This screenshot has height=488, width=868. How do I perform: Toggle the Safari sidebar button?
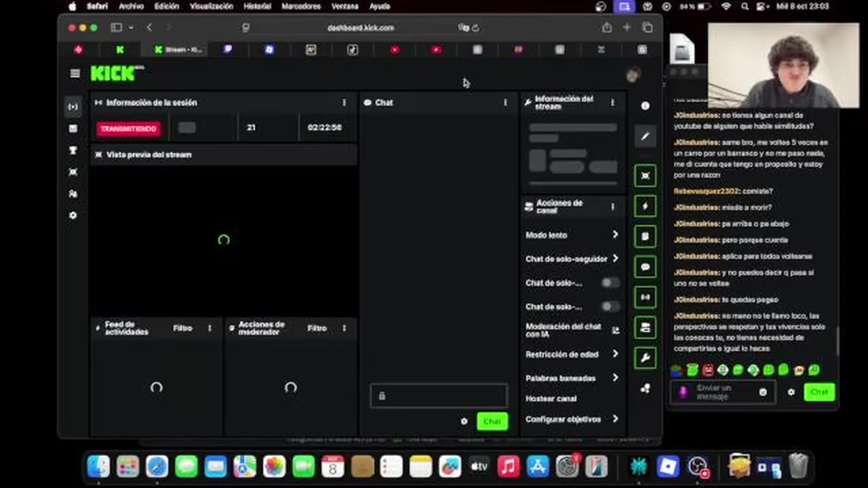click(117, 28)
